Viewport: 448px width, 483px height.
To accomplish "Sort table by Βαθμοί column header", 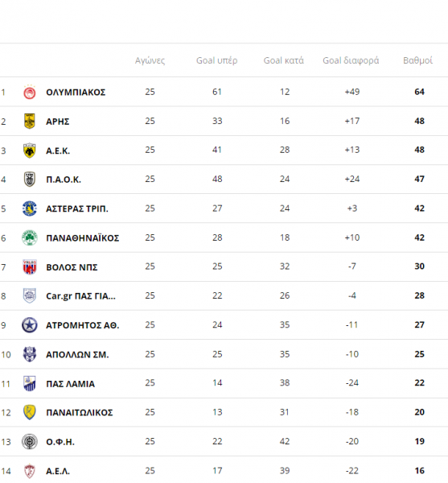I will coord(417,60).
